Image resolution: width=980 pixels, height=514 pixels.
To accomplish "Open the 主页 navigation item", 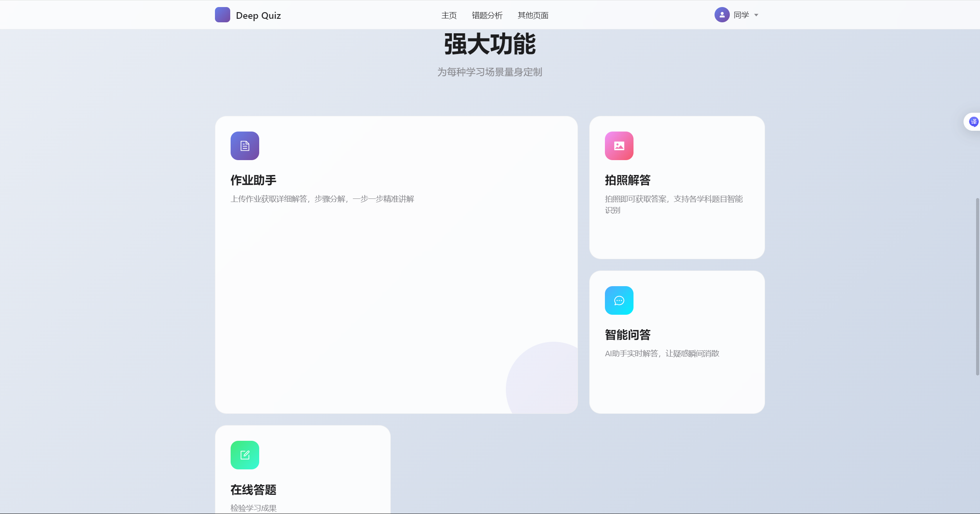I will pos(449,15).
